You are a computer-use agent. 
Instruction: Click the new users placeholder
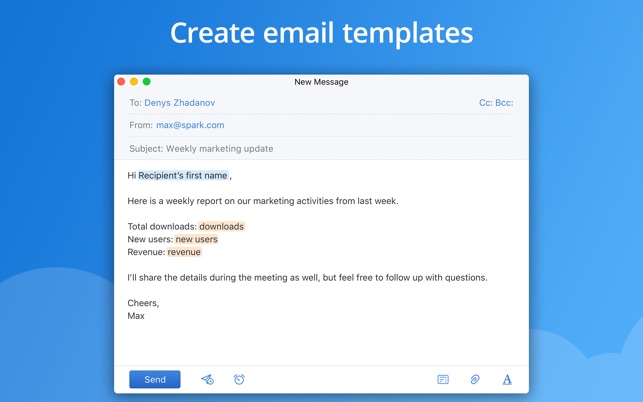(x=196, y=239)
